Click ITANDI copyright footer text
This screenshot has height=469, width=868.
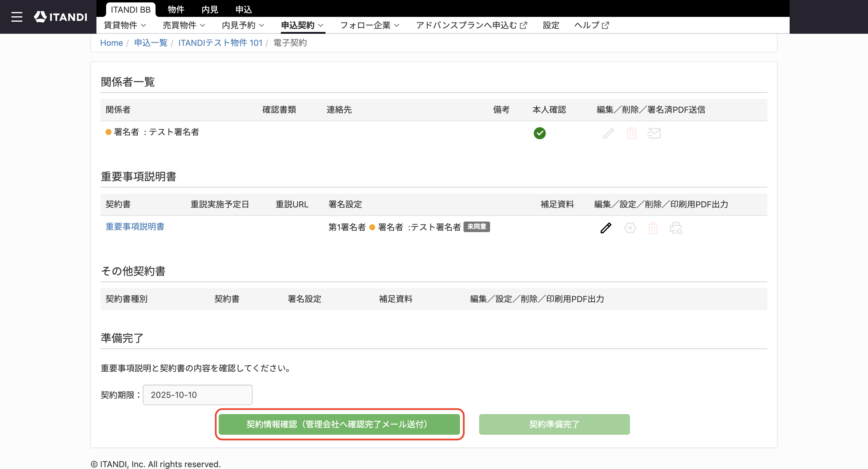coord(156,464)
